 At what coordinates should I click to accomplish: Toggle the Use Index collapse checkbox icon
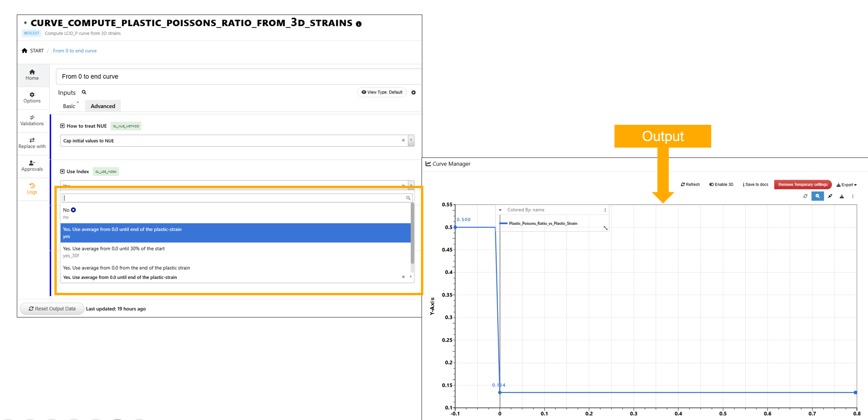(62, 172)
